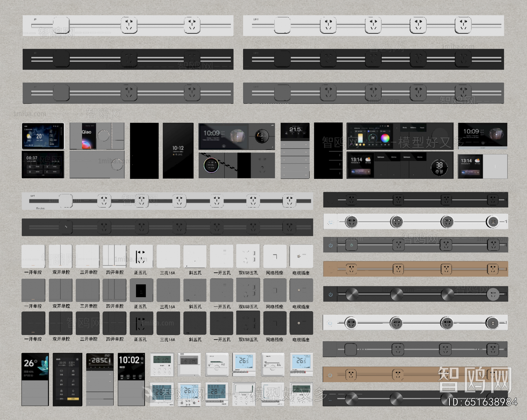Open the 10:12 black clock panel

(178, 151)
